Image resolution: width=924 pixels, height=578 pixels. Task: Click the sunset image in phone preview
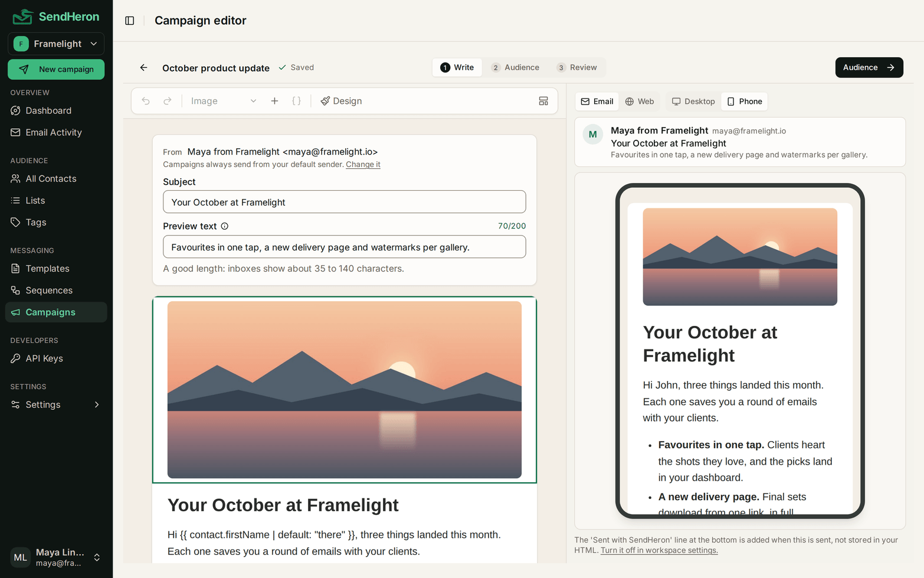740,257
